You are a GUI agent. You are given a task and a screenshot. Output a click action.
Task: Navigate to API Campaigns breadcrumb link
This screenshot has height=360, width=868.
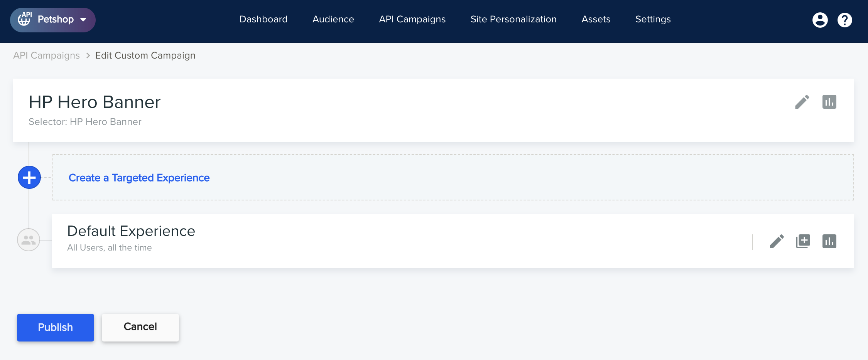pyautogui.click(x=46, y=56)
